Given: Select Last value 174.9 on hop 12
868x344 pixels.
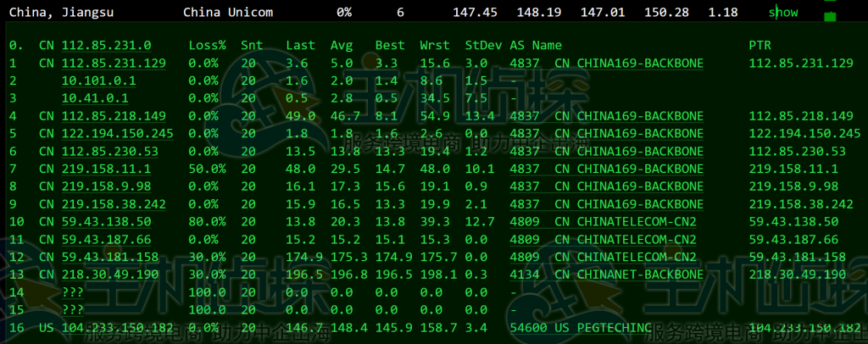Looking at the screenshot, I should 304,258.
